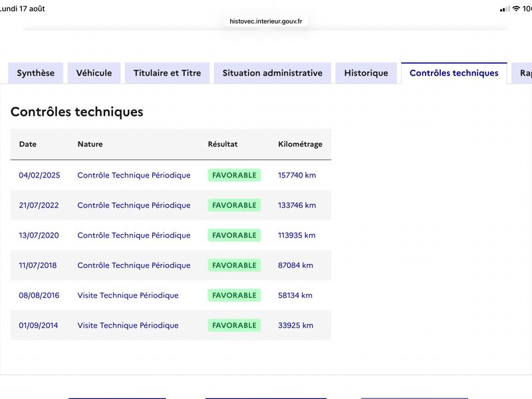Screen dimensions: 532x399
Task: Click FAVORABLE badge for 01/09/2014
Action: pyautogui.click(x=234, y=325)
